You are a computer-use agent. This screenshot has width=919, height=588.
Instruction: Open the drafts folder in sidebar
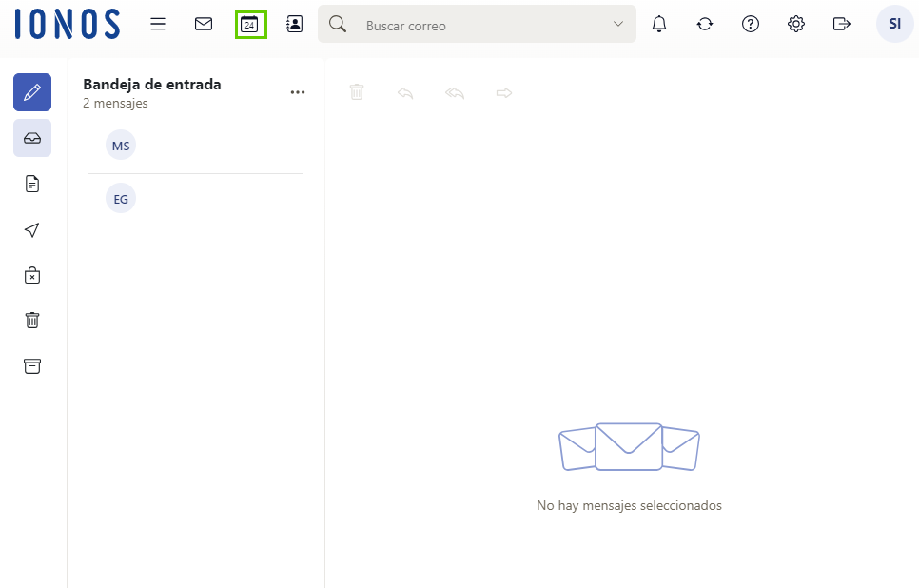tap(32, 184)
